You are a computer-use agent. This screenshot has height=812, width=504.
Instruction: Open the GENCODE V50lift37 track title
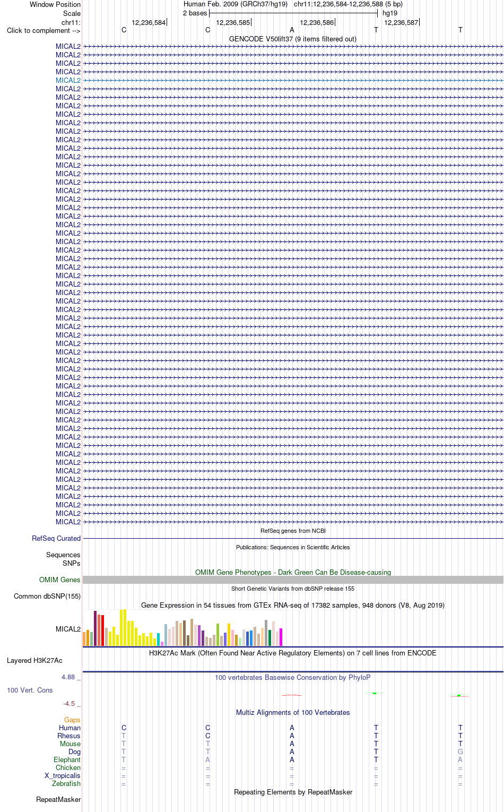293,39
